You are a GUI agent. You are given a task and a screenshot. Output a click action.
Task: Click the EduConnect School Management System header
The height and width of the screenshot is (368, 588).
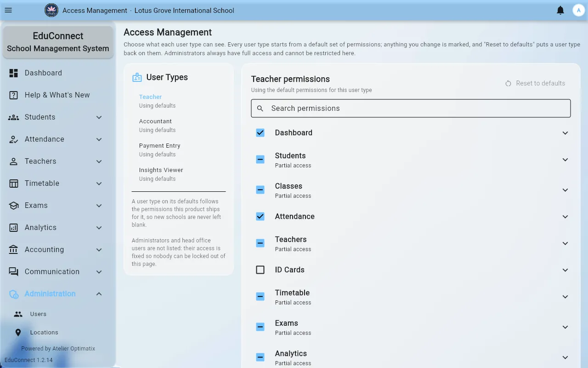click(x=58, y=42)
